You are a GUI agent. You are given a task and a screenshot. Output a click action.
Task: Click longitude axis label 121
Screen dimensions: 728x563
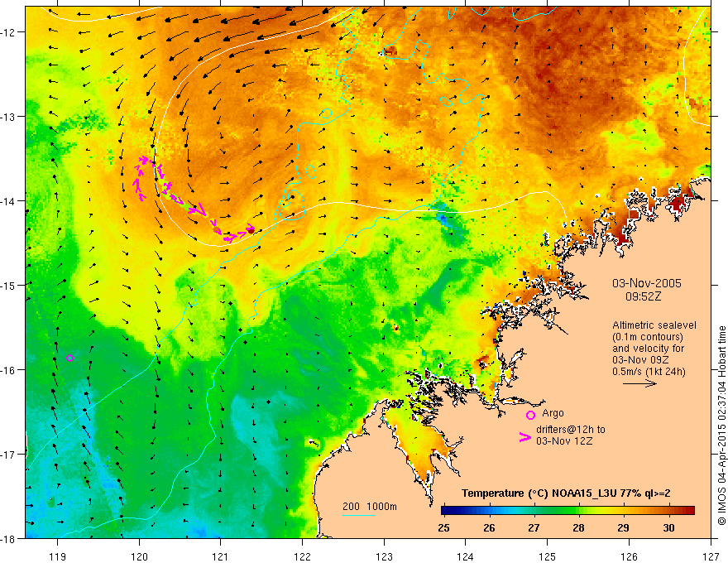(221, 556)
